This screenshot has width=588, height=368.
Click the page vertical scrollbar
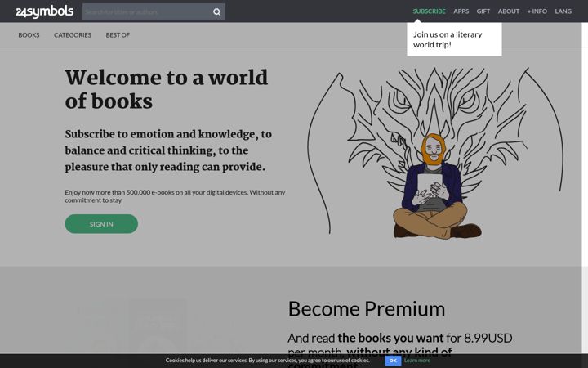585,188
